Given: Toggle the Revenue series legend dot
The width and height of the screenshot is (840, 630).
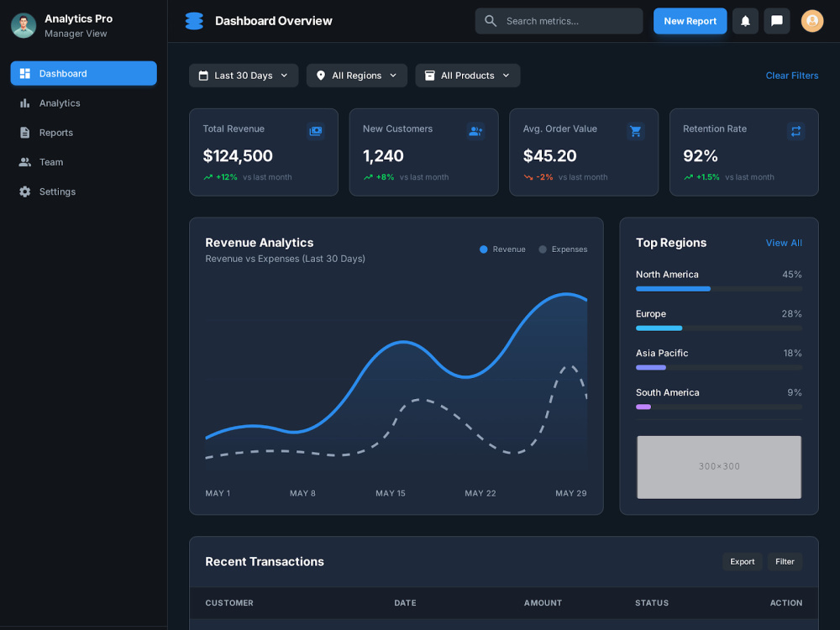Looking at the screenshot, I should point(483,249).
